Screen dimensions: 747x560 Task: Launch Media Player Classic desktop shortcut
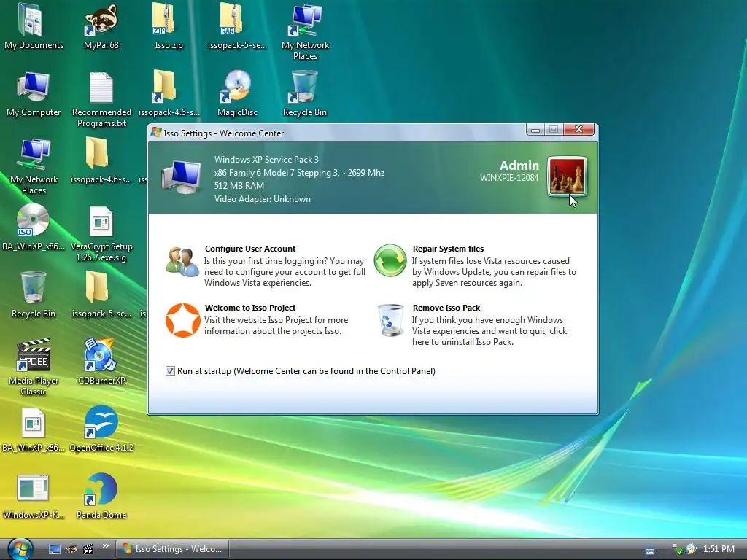click(x=34, y=367)
